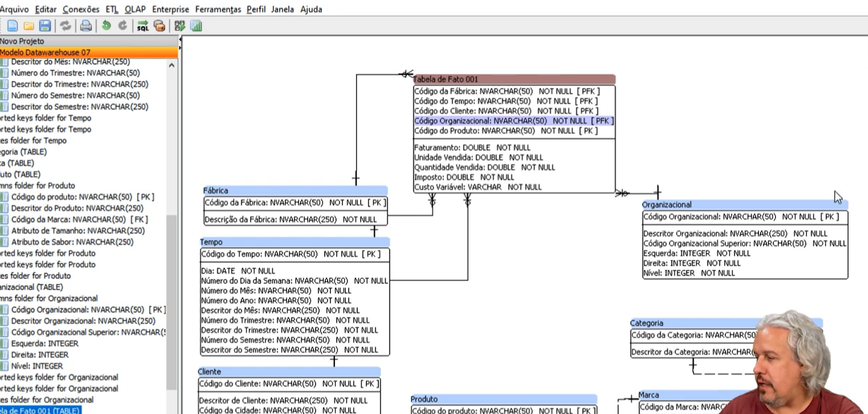868x414 pixels.
Task: Click the Refresh arrows toolbar icon
Action: (x=66, y=26)
